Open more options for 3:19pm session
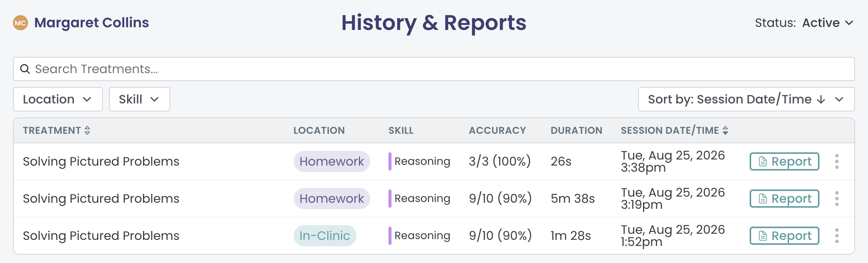This screenshot has height=263, width=868. (837, 199)
